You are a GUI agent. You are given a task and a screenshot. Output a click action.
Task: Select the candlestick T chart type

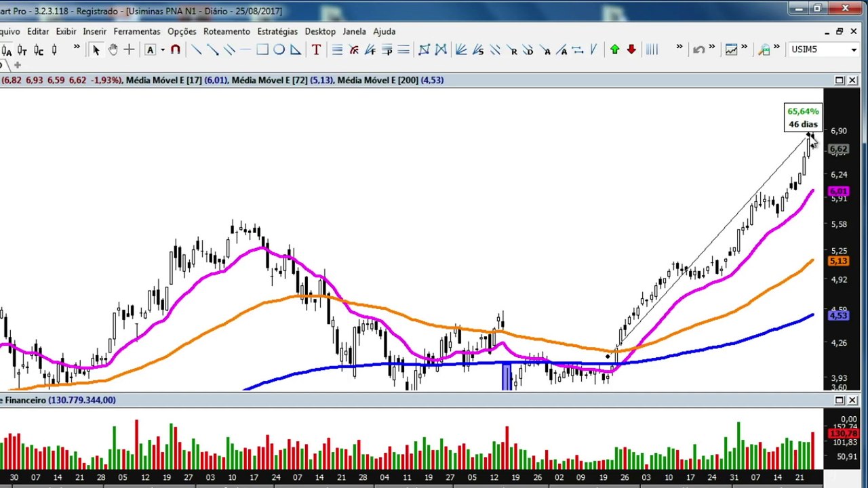pos(22,49)
